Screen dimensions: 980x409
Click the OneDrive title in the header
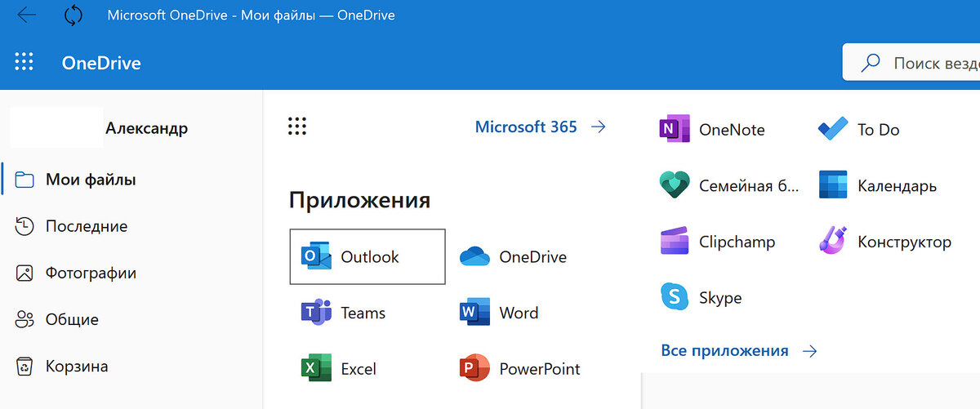point(101,63)
